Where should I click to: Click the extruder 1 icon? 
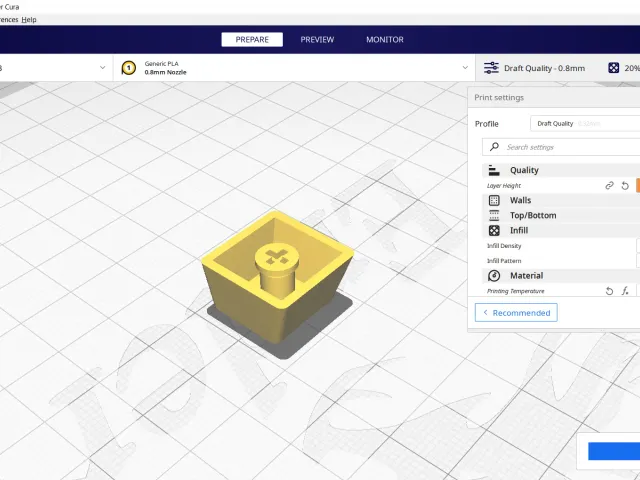point(129,68)
